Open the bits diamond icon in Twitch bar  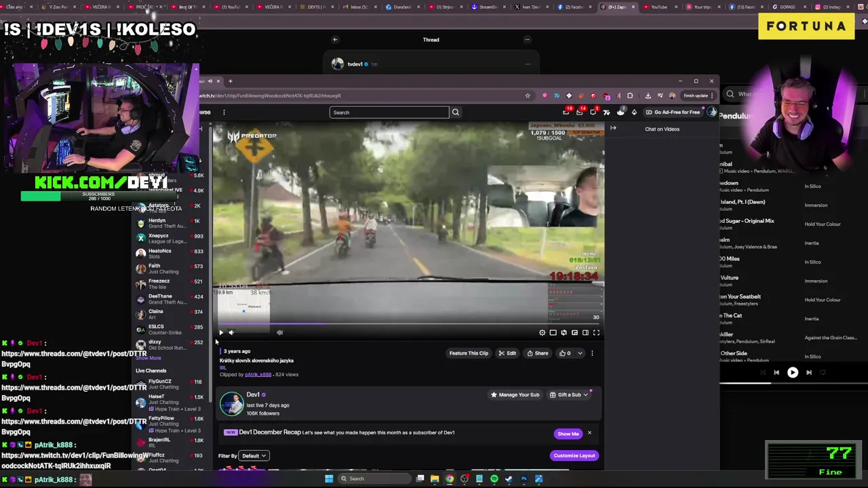pos(634,113)
